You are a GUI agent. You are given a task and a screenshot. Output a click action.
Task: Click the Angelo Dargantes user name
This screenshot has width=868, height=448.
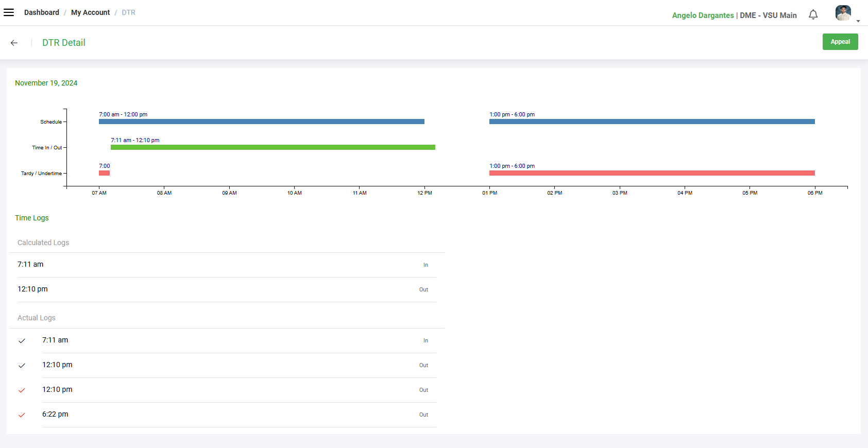tap(703, 15)
